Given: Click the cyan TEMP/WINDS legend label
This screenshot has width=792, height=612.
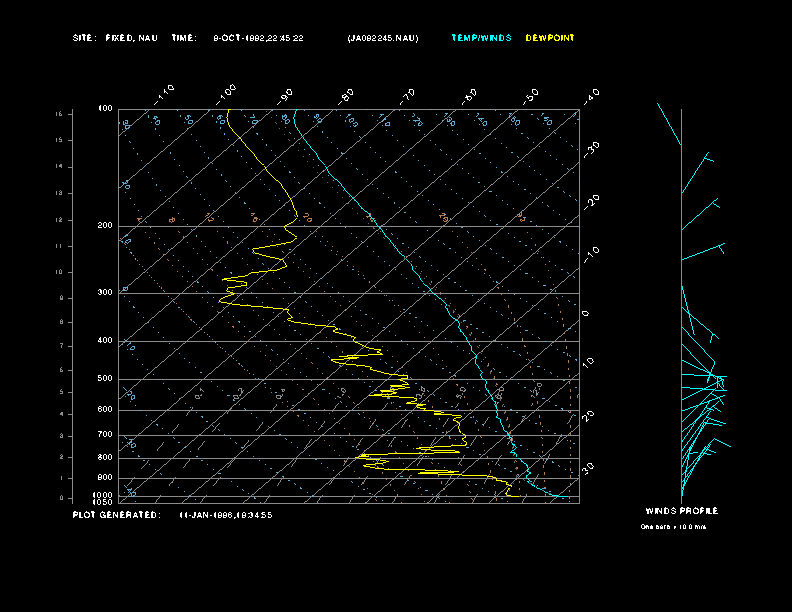Looking at the screenshot, I should point(481,38).
